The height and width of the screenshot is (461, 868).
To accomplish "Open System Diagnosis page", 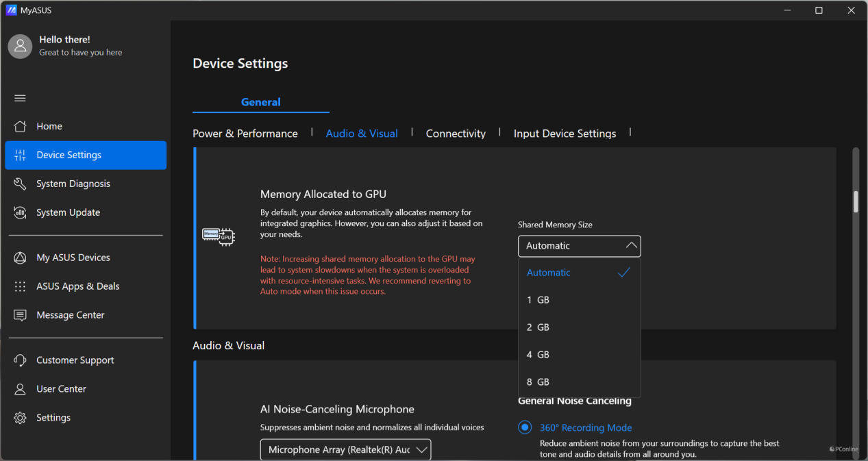I will click(x=86, y=184).
